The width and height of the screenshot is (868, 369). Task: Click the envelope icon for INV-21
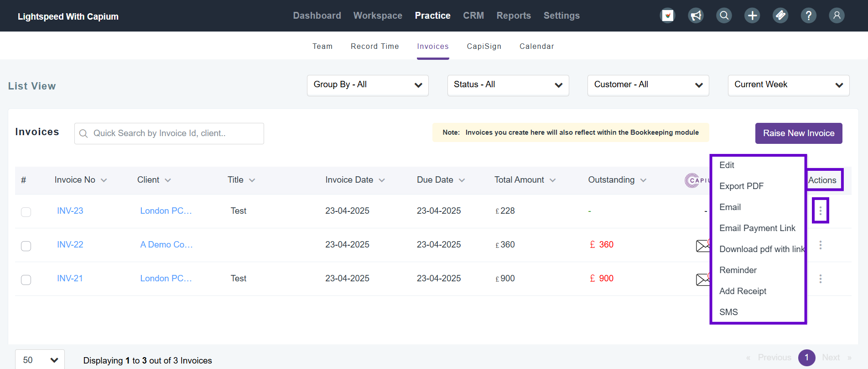pos(703,279)
